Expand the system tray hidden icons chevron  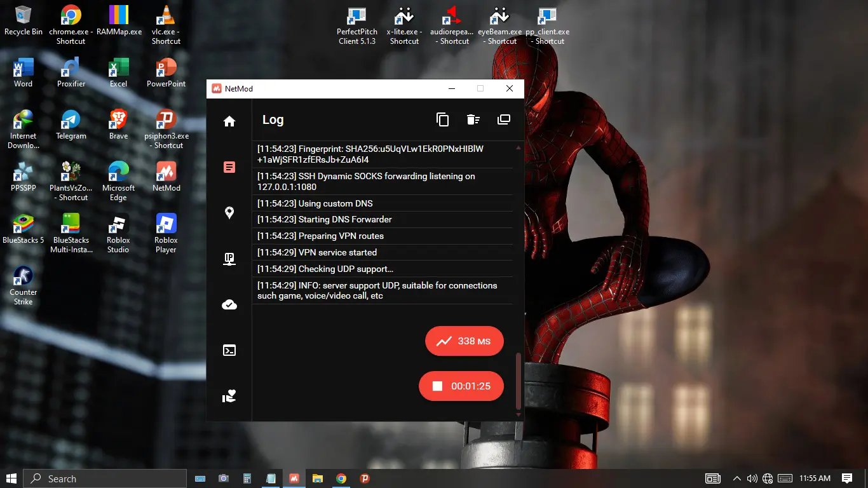coord(737,478)
